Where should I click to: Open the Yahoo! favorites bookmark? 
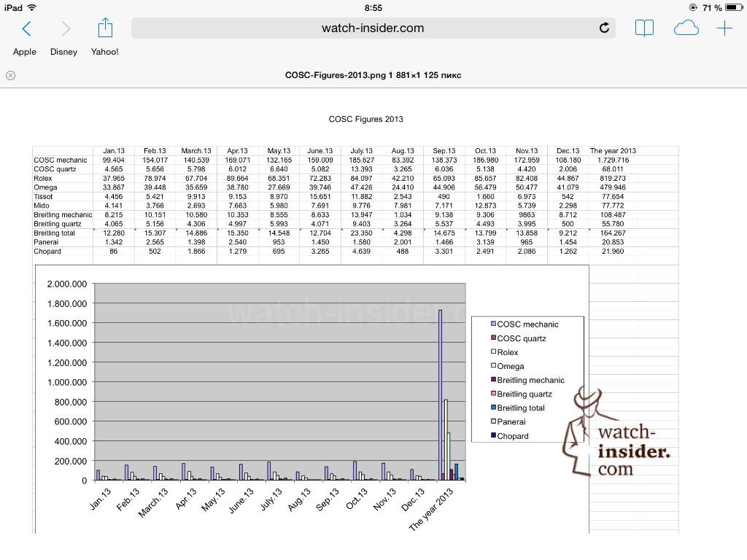coord(105,52)
